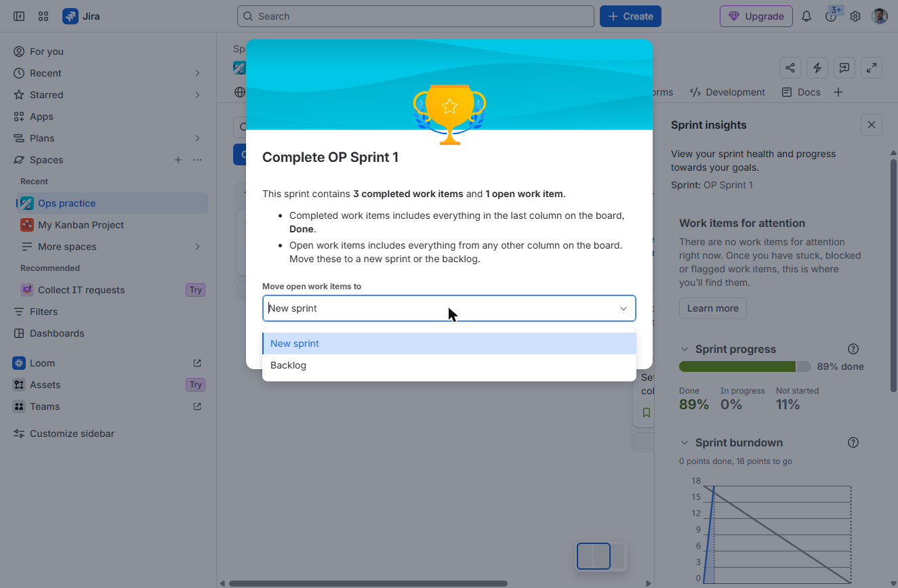Open the app switcher grid icon
The image size is (898, 588).
(x=43, y=16)
